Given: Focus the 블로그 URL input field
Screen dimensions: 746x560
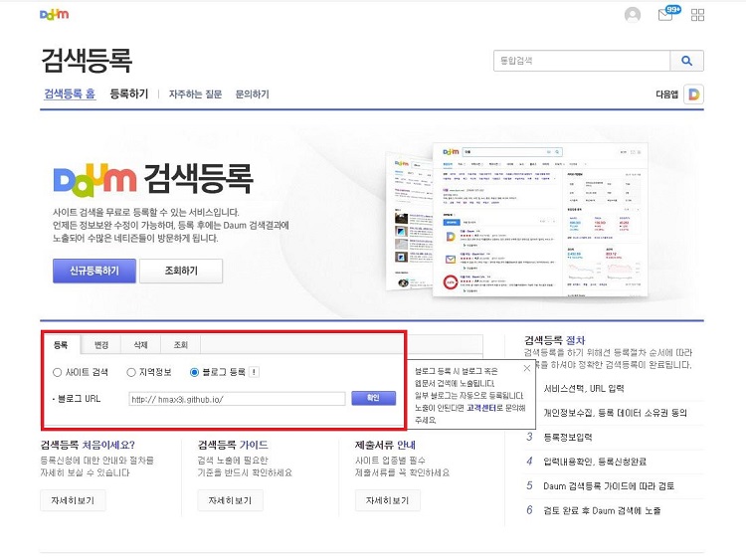Looking at the screenshot, I should coord(237,399).
